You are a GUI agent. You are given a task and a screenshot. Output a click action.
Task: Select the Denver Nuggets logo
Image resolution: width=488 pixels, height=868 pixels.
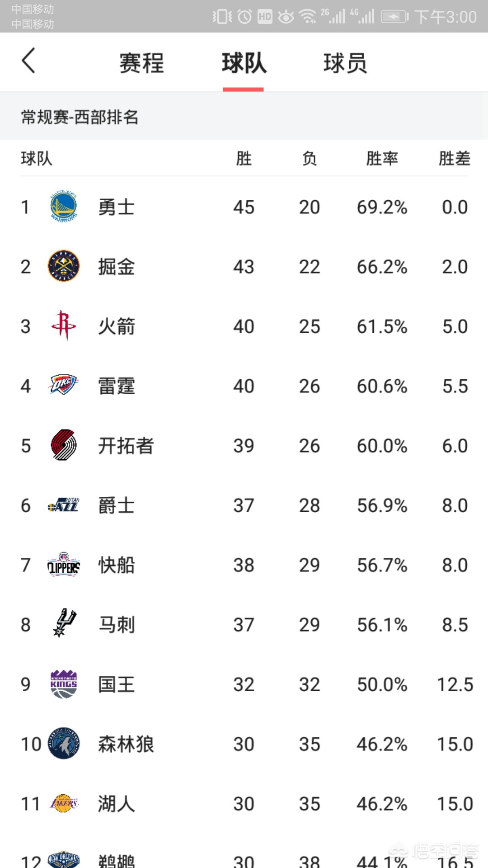click(63, 266)
